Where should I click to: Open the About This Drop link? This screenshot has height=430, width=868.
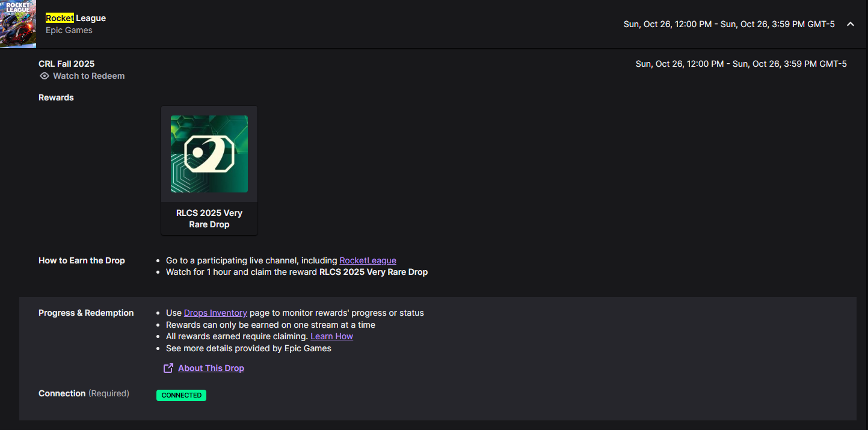click(x=211, y=368)
